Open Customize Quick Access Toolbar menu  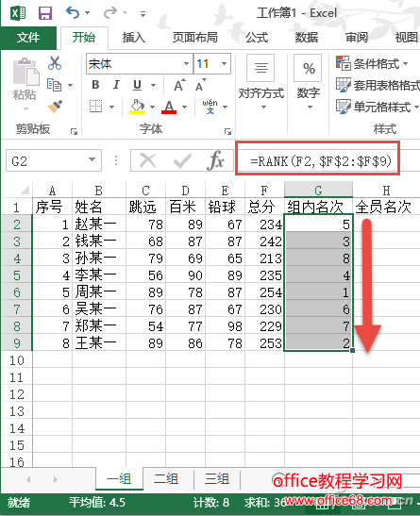coord(143,14)
